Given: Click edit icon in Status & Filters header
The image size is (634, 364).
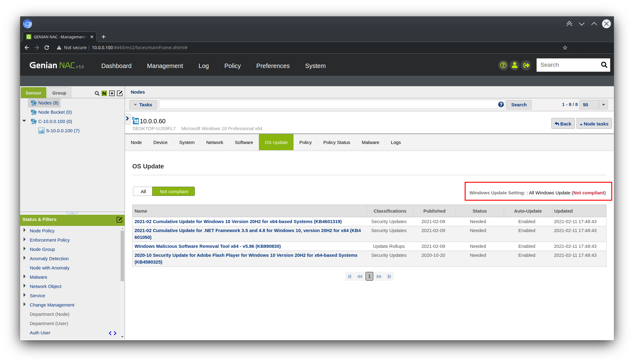Looking at the screenshot, I should point(119,220).
